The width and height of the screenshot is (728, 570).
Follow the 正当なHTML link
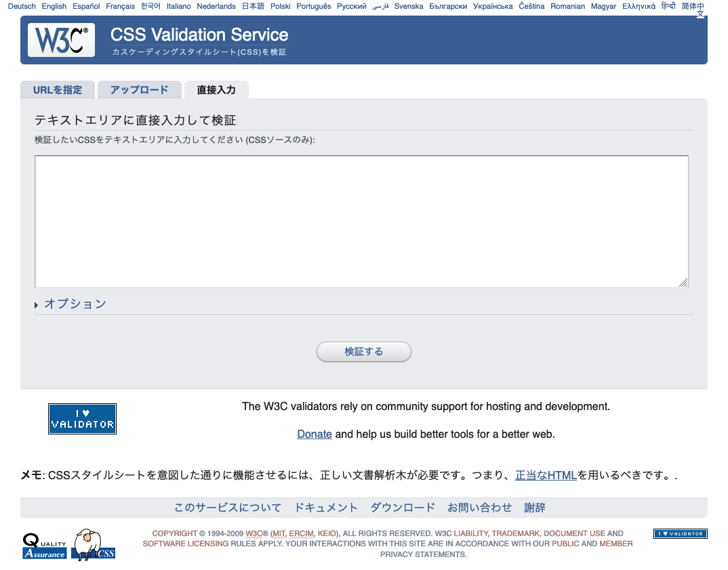pyautogui.click(x=545, y=475)
